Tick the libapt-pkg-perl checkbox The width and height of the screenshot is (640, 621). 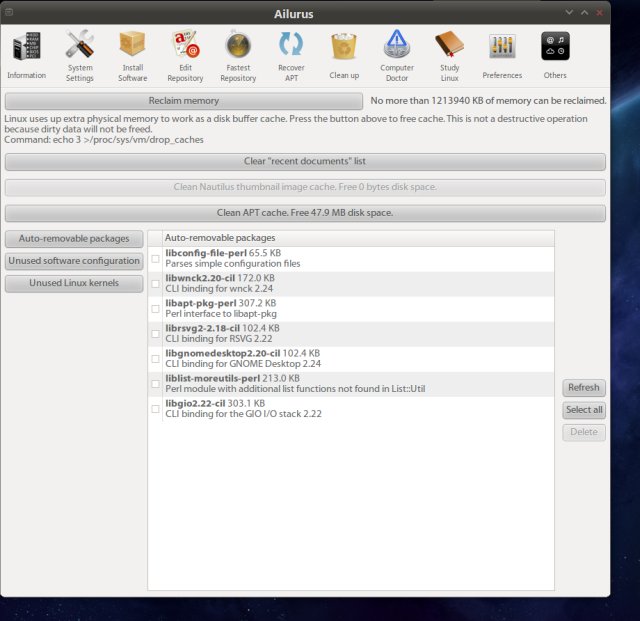[x=156, y=309]
